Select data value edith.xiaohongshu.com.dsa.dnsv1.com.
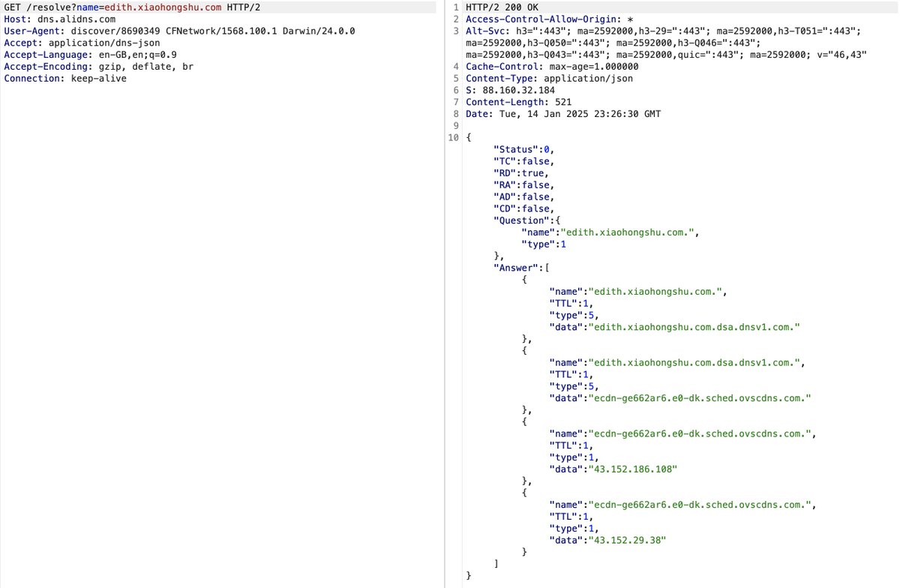This screenshot has width=900, height=588. point(696,327)
